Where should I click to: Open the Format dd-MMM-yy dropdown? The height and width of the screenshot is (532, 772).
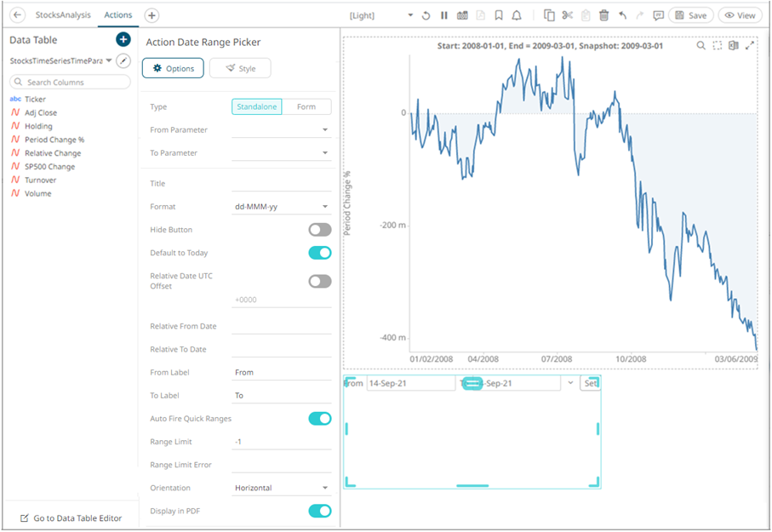281,207
